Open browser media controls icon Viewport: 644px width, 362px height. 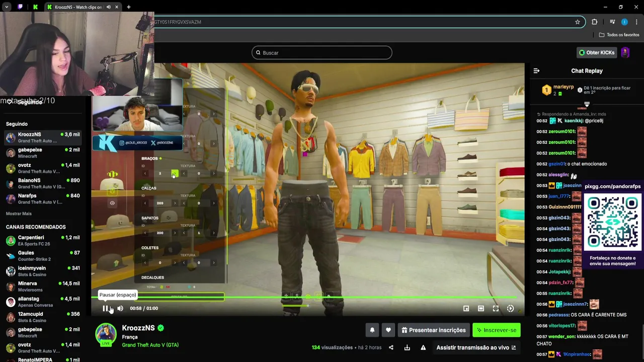pos(612,22)
